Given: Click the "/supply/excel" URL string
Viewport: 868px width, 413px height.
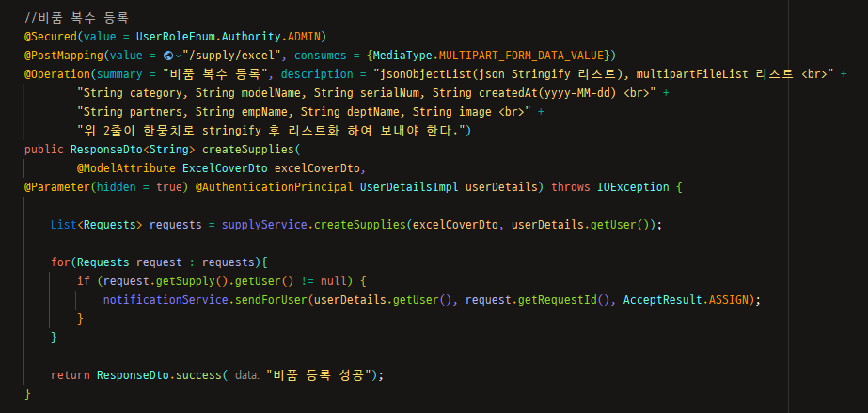Looking at the screenshot, I should point(232,56).
